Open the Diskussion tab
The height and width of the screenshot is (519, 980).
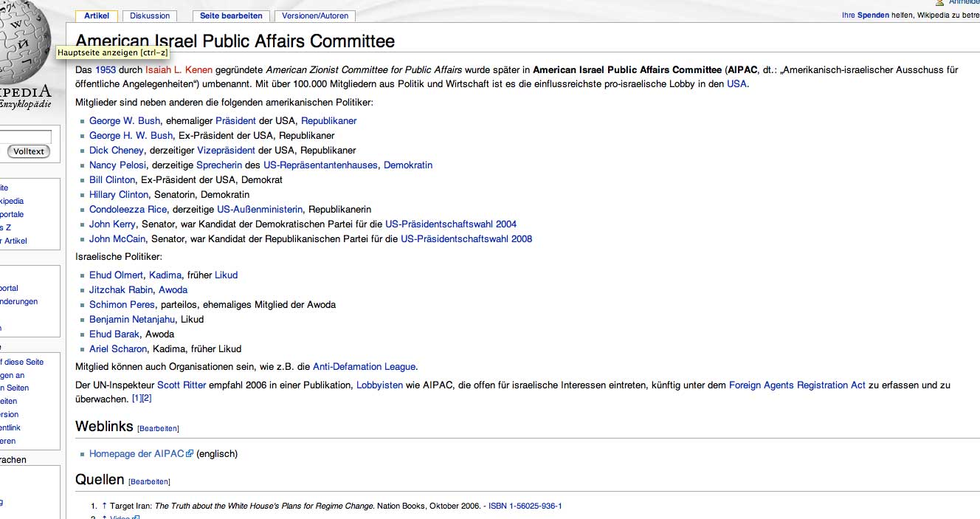[150, 16]
